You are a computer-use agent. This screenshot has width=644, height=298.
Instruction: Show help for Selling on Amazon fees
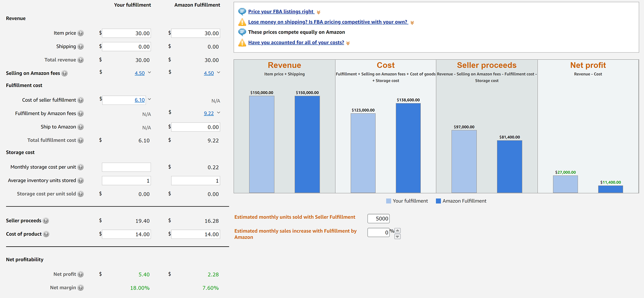(64, 73)
